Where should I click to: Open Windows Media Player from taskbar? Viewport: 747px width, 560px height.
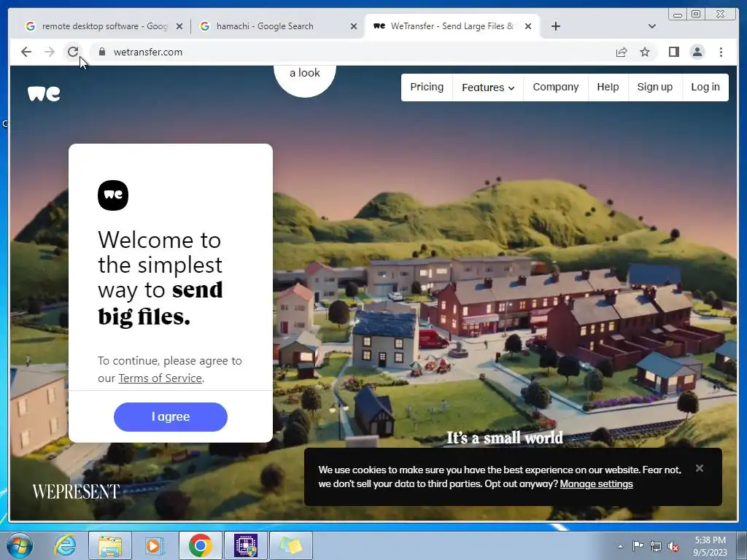[x=155, y=545]
